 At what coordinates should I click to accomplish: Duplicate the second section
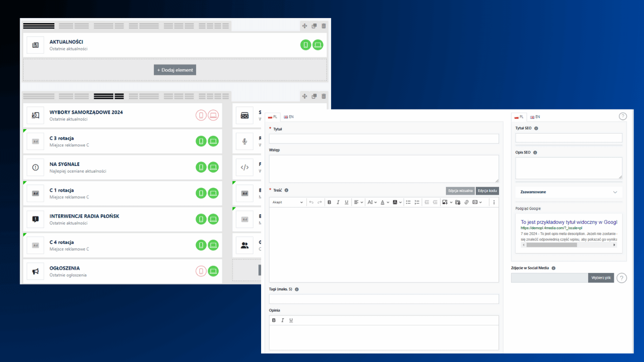point(314,97)
